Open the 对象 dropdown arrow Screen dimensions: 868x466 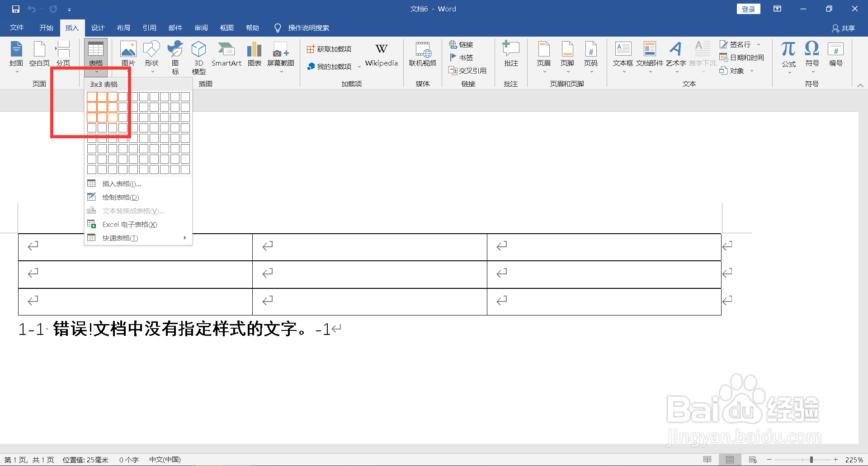pyautogui.click(x=752, y=71)
